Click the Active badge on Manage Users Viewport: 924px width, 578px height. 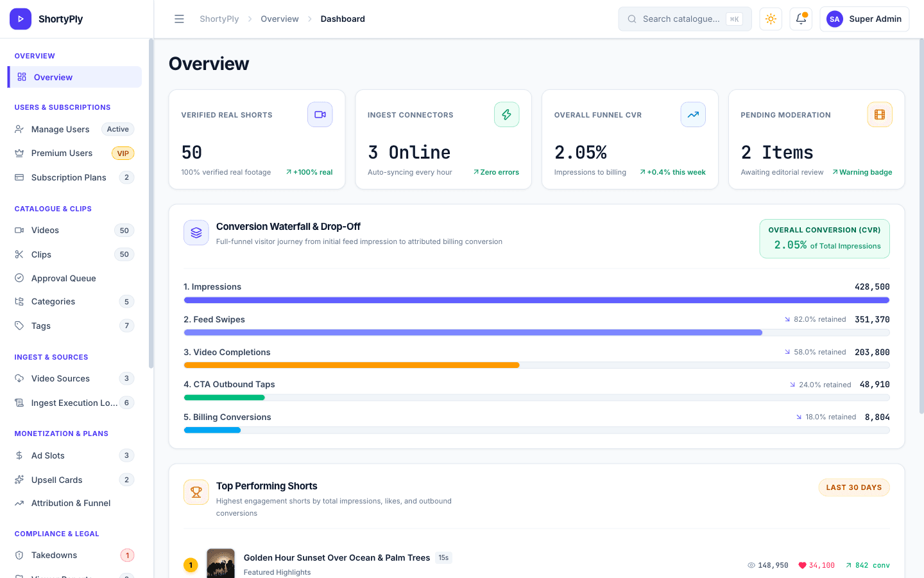(117, 129)
